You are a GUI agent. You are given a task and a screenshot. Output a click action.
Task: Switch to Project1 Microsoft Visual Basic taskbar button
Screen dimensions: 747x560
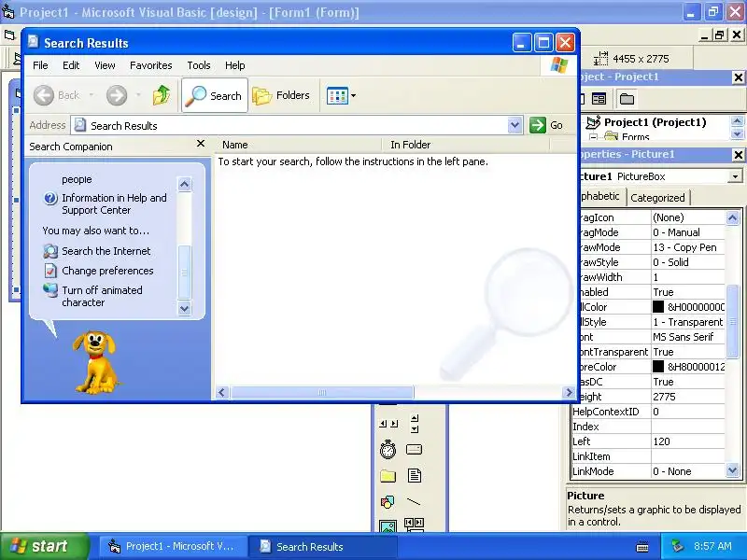pos(173,547)
